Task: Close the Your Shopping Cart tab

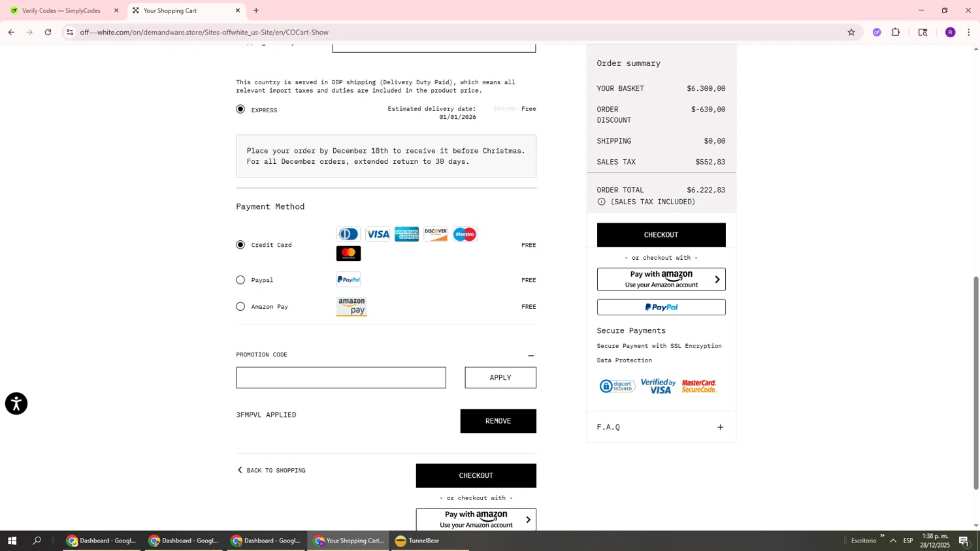Action: 238,10
